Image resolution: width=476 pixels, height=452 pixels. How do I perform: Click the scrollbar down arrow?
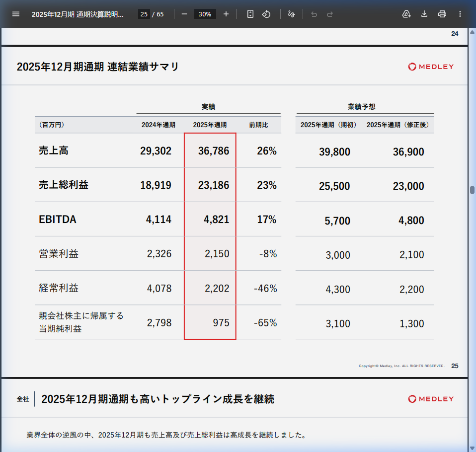pos(472,448)
